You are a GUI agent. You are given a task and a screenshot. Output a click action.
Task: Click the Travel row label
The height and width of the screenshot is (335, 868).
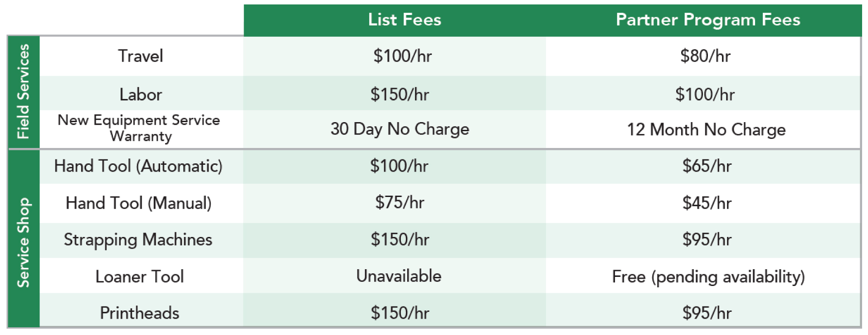(141, 56)
